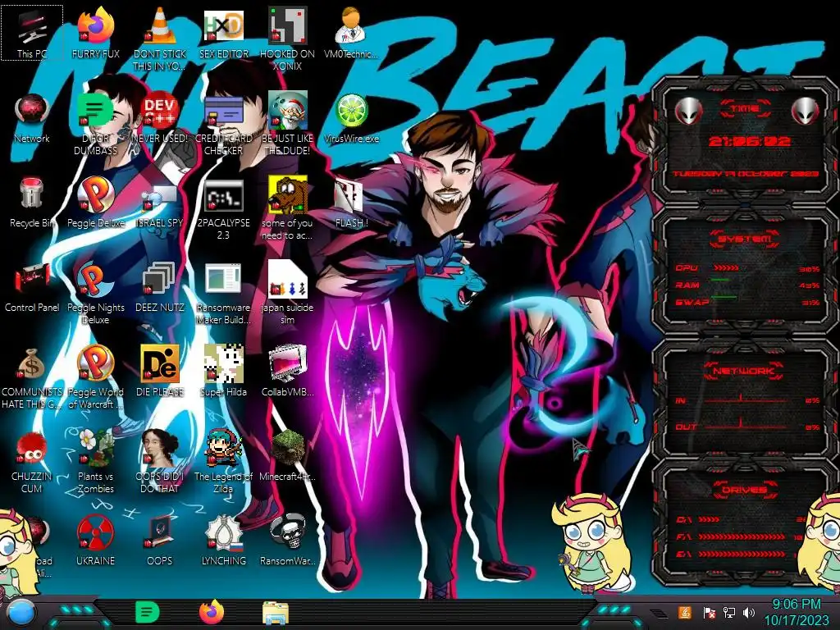Screen dimensions: 840x630
Task: Click the SWAP usage row in the widget
Action: coord(748,302)
